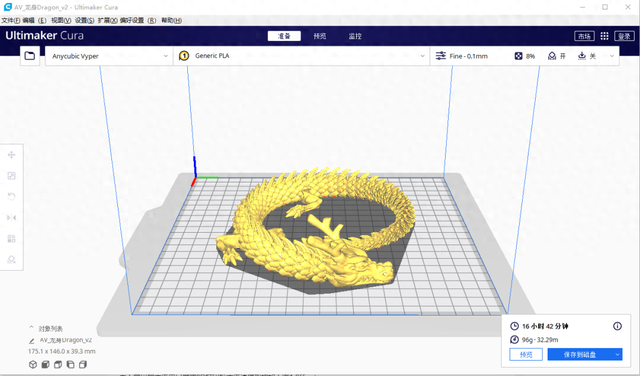Open the Help menu
The height and width of the screenshot is (376, 640).
(x=171, y=20)
